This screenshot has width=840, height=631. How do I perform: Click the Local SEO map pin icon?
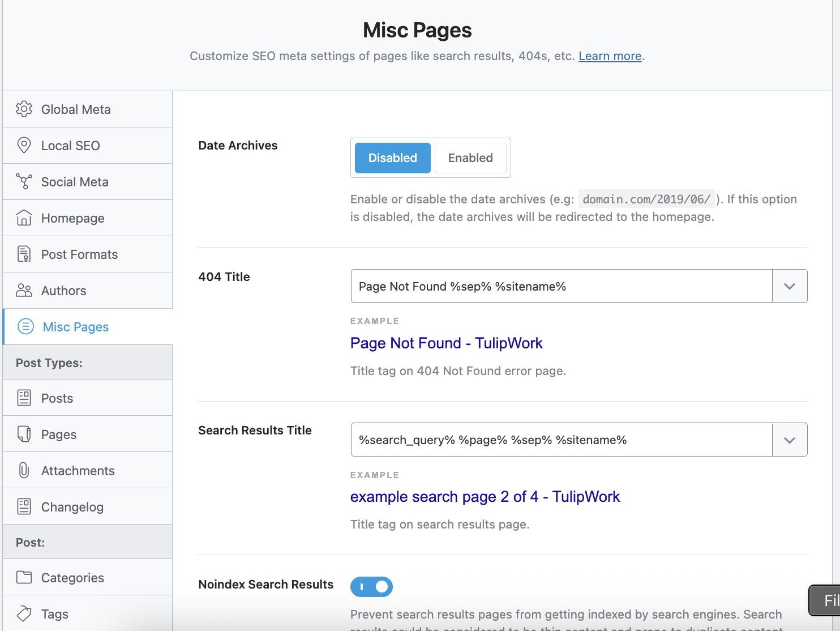(24, 145)
